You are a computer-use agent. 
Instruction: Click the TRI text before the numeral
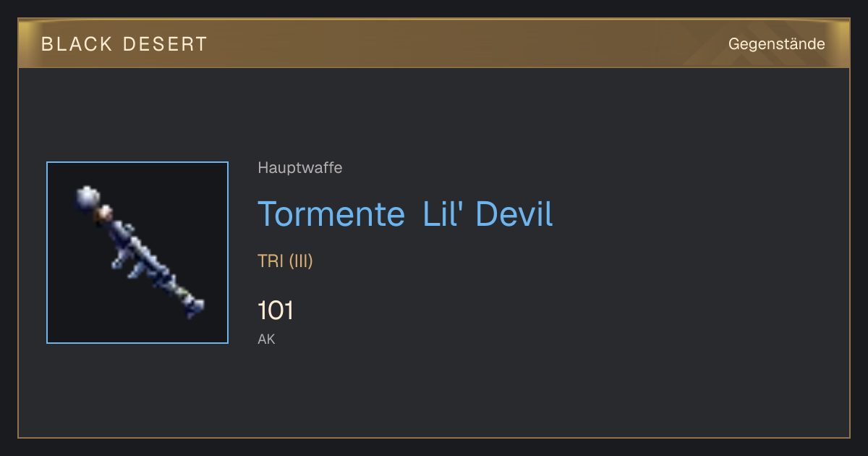pos(271,261)
